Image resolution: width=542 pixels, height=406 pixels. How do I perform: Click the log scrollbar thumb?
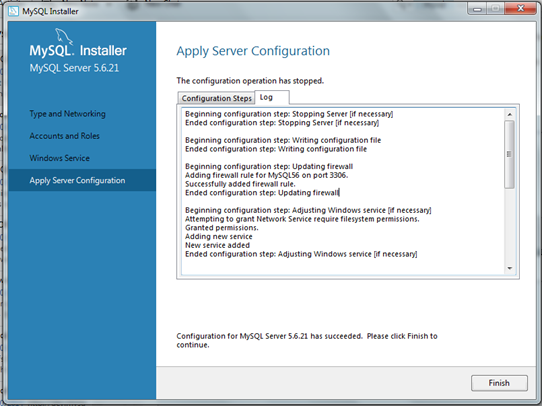click(x=509, y=154)
